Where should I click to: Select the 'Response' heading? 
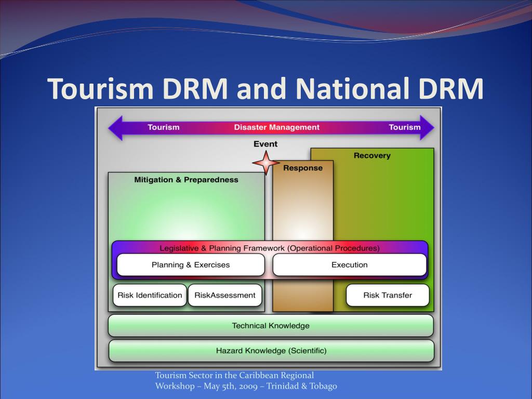[x=303, y=168]
